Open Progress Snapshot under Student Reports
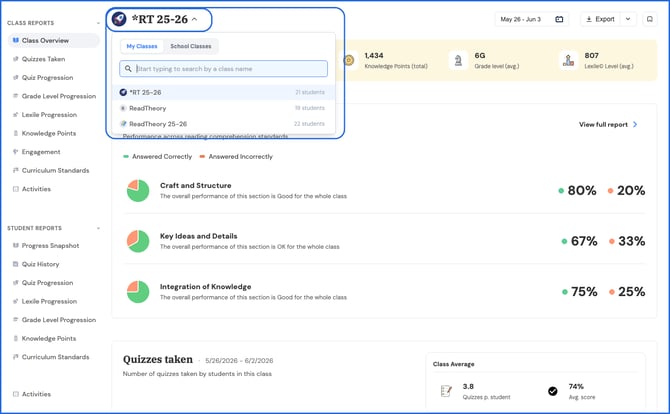The height and width of the screenshot is (414, 670). click(x=50, y=246)
